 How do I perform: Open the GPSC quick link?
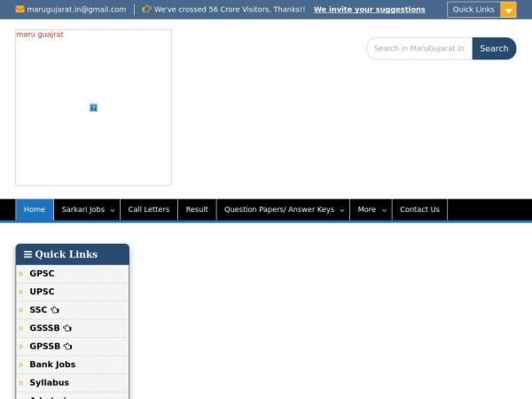[42, 273]
